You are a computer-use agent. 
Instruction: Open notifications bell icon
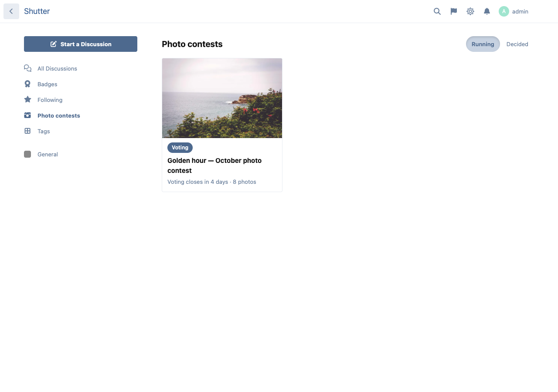pos(487,11)
